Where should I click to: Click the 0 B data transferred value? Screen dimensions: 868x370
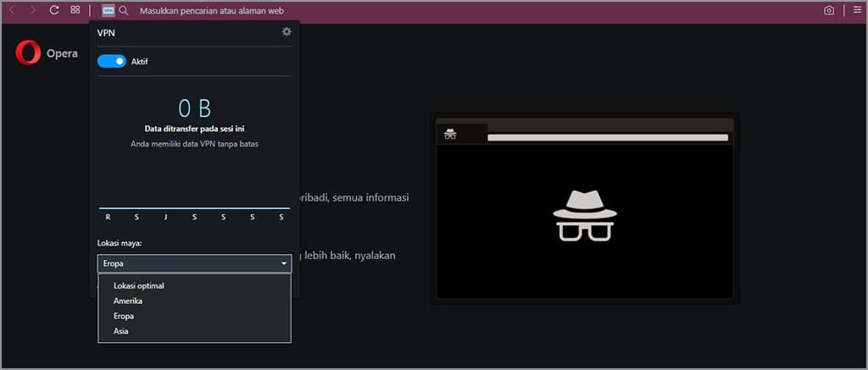click(194, 108)
